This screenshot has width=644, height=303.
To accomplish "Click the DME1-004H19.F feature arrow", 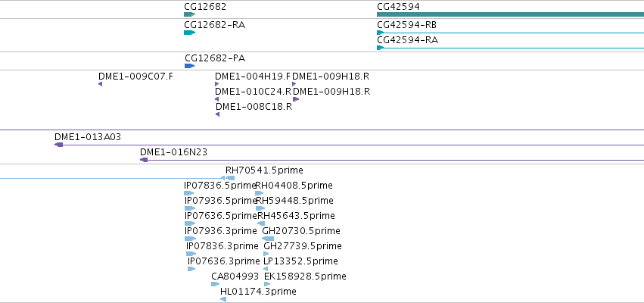I will click(x=217, y=84).
